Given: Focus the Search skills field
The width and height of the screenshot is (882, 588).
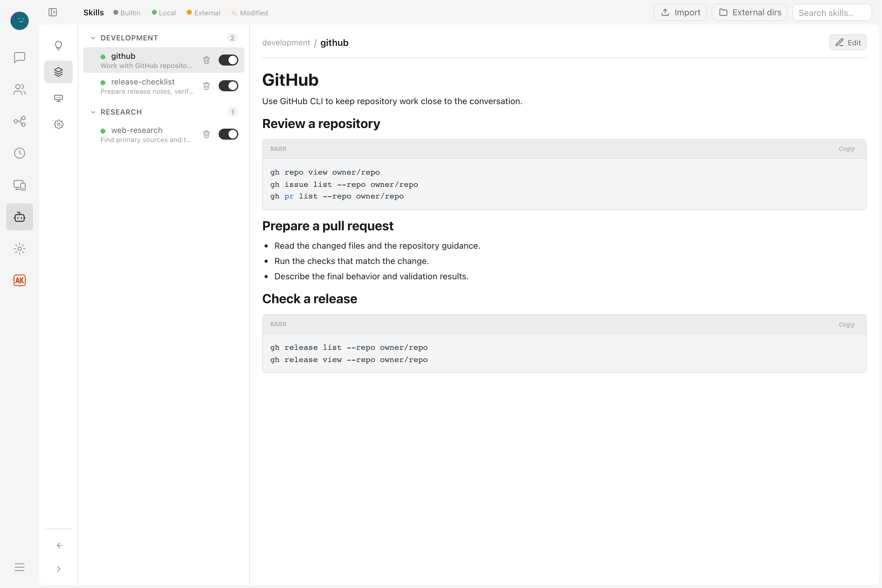Looking at the screenshot, I should 832,12.
